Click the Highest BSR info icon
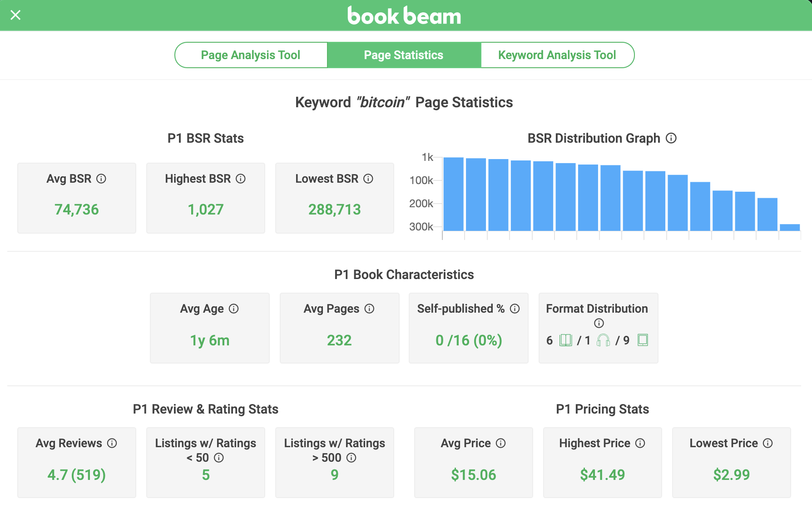This screenshot has height=509, width=812. pos(241,179)
